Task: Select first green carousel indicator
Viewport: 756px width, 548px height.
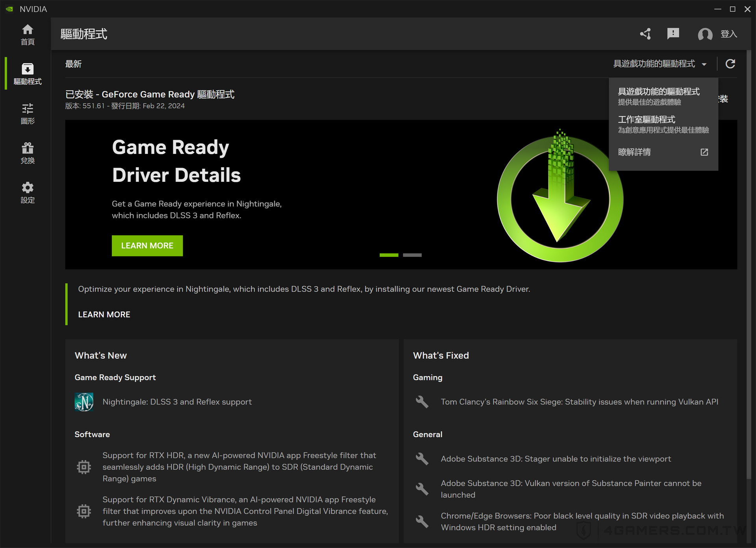Action: coord(389,255)
